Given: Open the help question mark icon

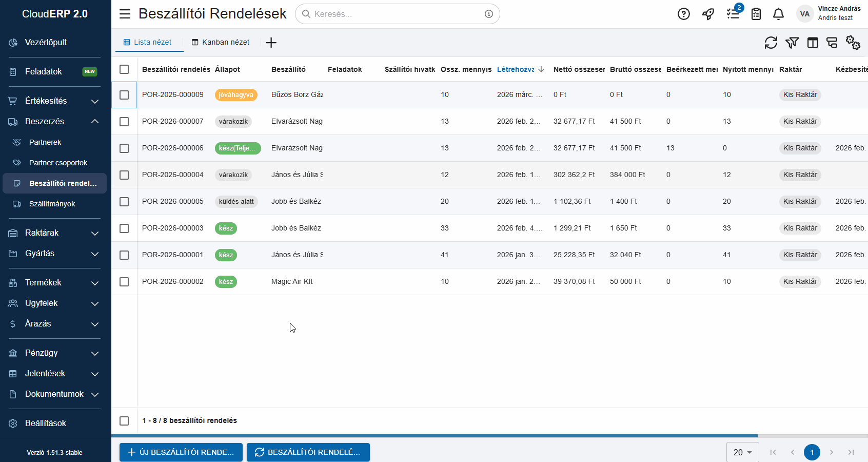Looking at the screenshot, I should coord(683,14).
